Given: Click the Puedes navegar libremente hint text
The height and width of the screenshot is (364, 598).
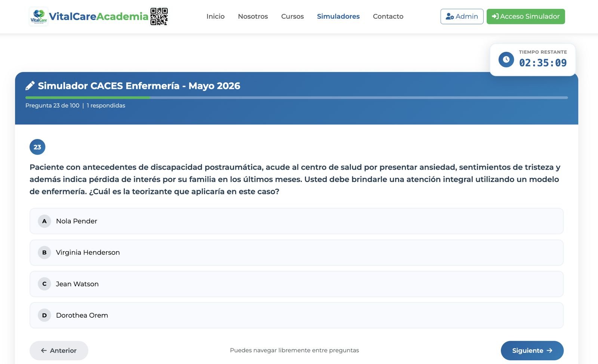Looking at the screenshot, I should pos(295,350).
